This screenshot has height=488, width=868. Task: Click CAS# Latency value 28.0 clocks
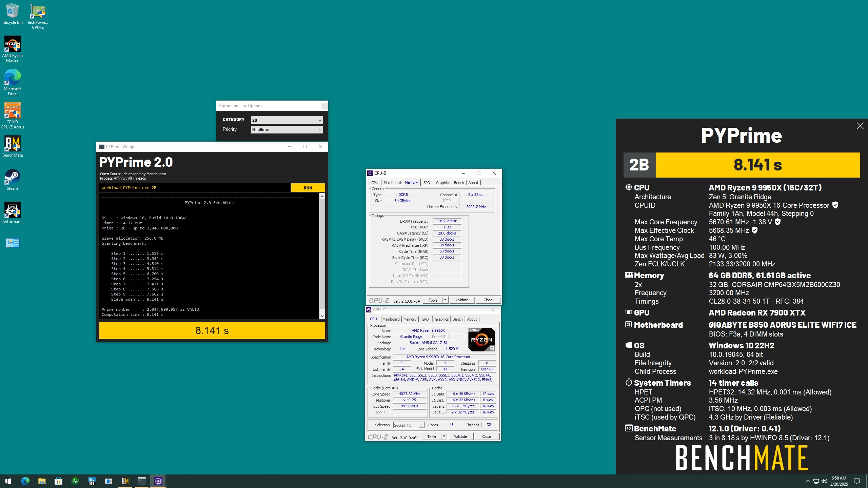tap(447, 233)
